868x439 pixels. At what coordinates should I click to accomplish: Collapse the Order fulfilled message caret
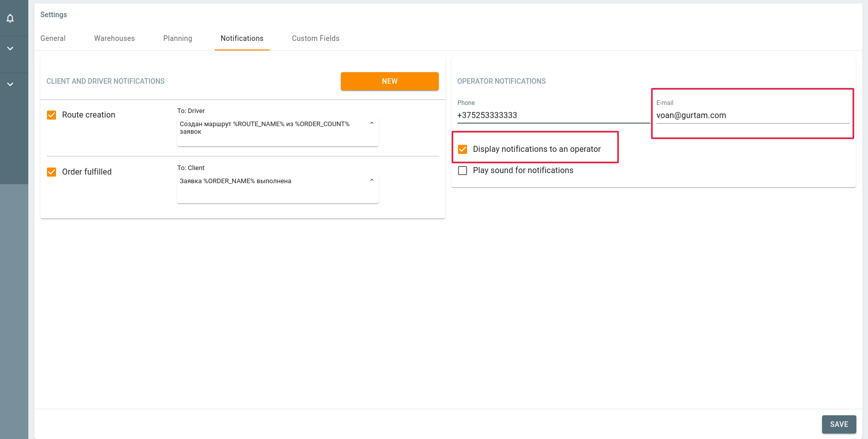click(x=372, y=181)
